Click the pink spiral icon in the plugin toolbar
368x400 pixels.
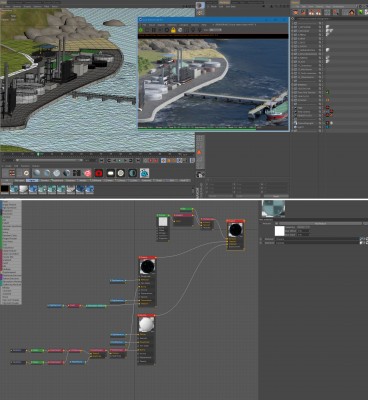(87, 173)
